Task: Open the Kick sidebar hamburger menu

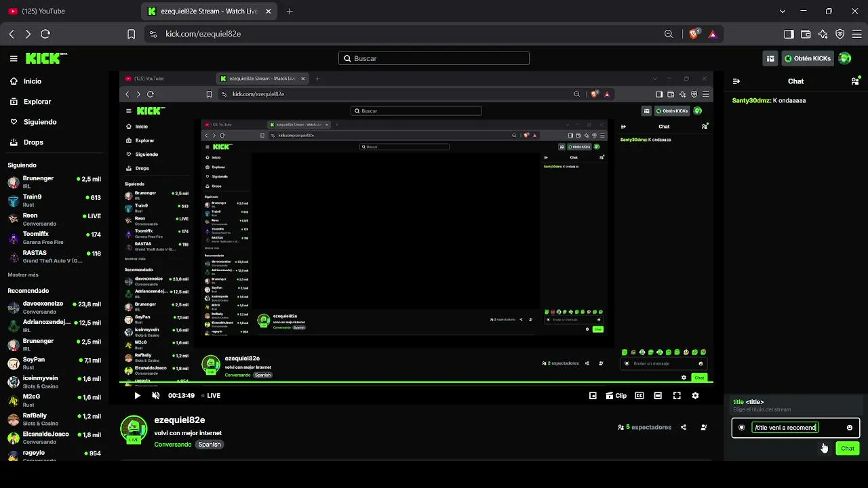Action: click(x=14, y=58)
